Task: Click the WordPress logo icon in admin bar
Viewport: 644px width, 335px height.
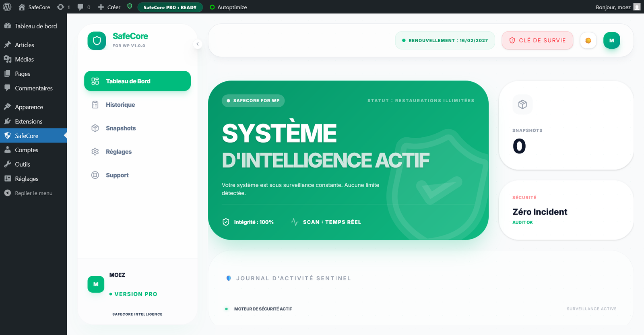Action: [7, 7]
